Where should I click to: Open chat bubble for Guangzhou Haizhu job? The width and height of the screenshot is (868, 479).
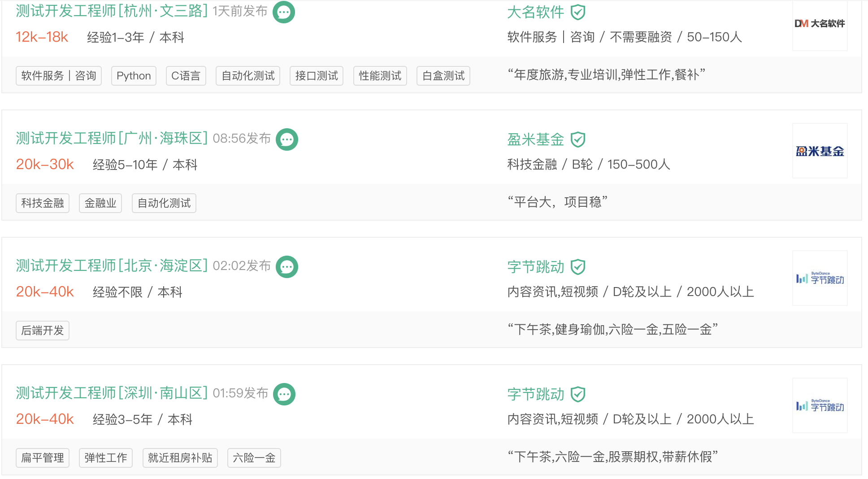tap(287, 139)
